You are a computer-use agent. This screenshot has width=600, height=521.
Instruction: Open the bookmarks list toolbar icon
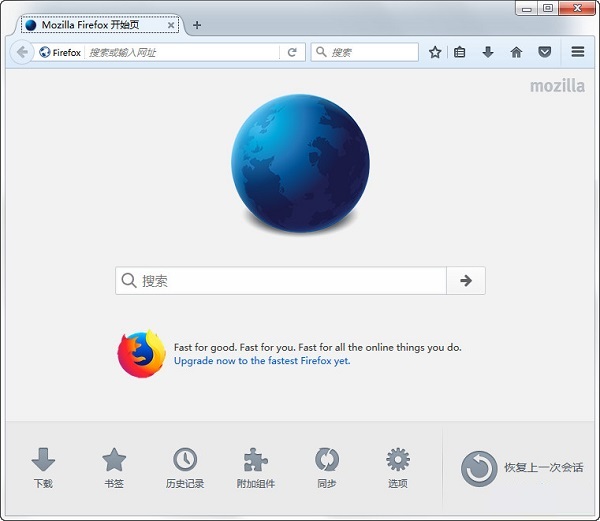pyautogui.click(x=460, y=52)
